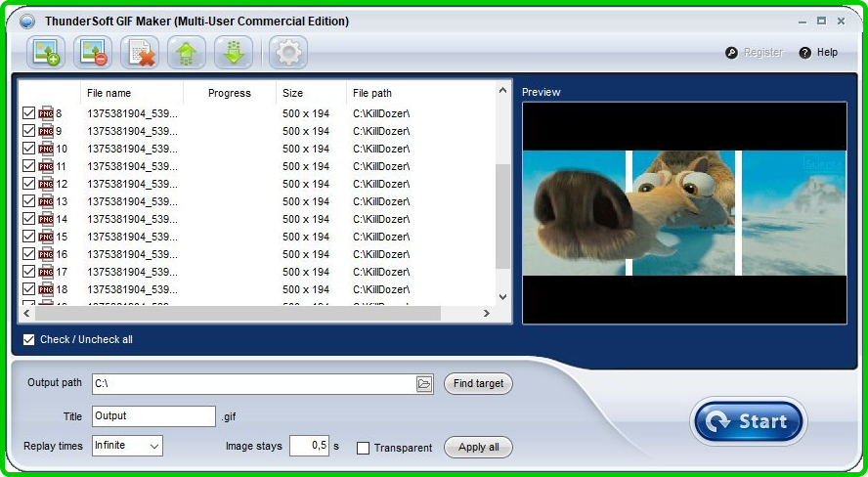Maximize the GIF Maker window
Screen dimensions: 868x477
821,22
